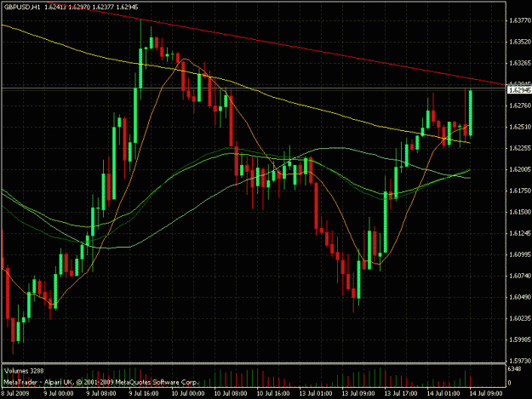Click the 1.60740 price axis label
This screenshot has height=399, width=532.
pos(520,276)
